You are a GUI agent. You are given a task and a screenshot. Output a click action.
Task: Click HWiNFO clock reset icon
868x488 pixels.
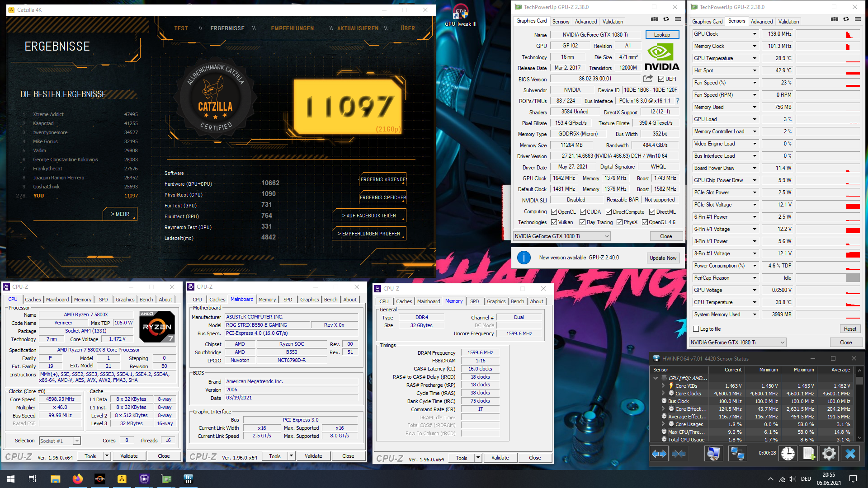point(788,454)
